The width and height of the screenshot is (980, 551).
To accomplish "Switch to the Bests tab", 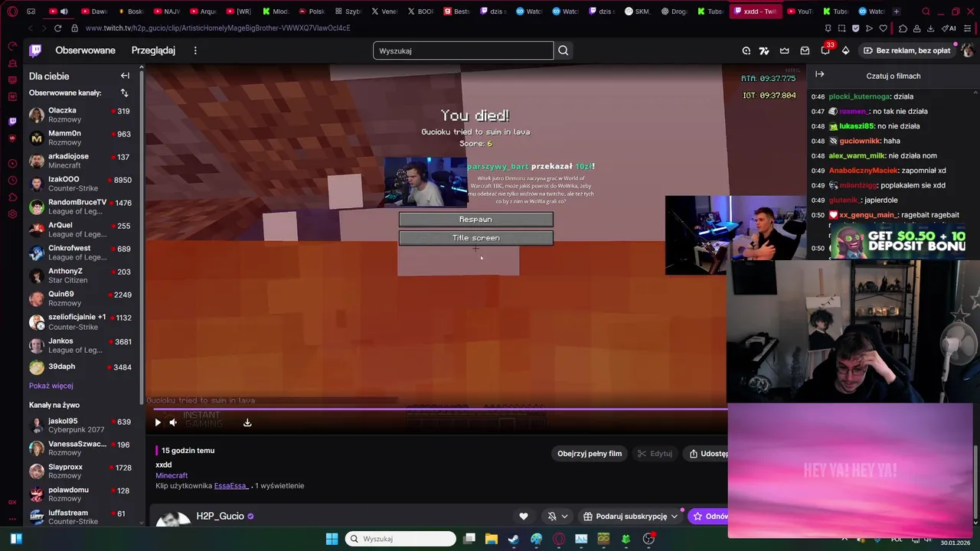I will click(457, 11).
